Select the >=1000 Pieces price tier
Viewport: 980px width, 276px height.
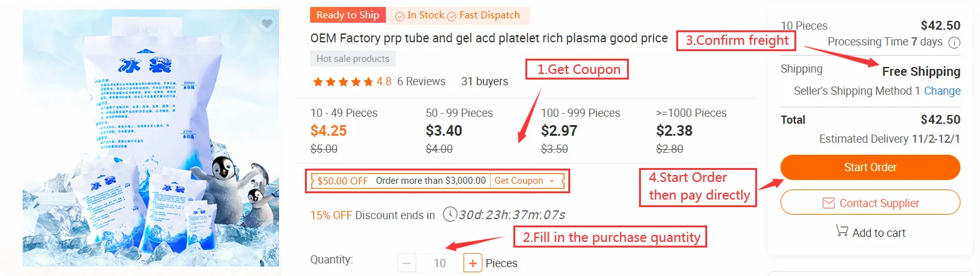(691, 131)
